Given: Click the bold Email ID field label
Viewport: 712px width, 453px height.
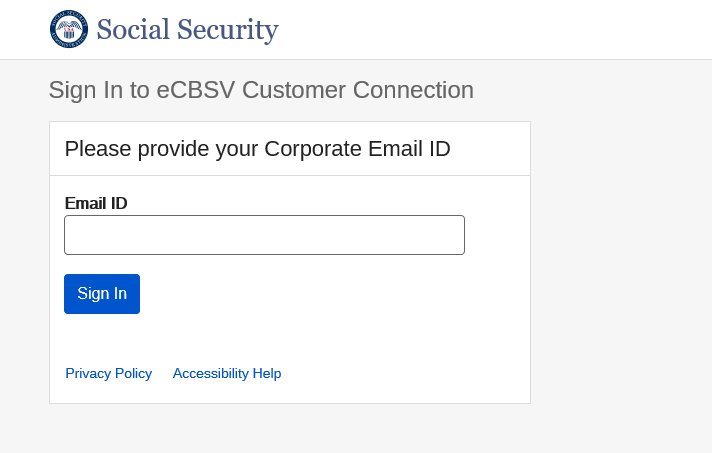Looking at the screenshot, I should click(x=96, y=203).
